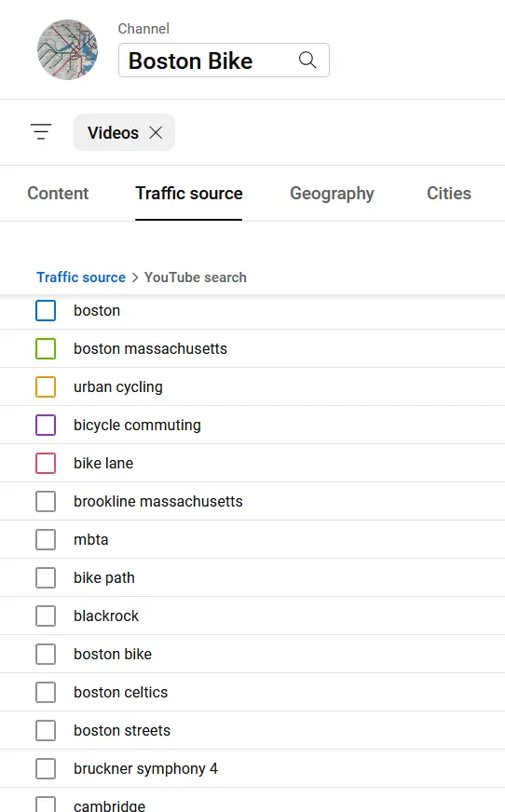
Task: Click the YouTube search breadcrumb text
Action: (196, 277)
